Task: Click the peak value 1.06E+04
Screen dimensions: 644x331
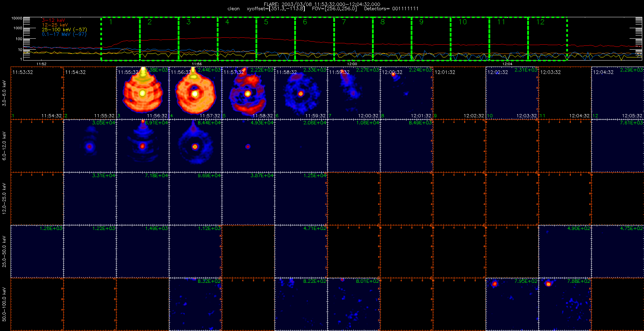Action: pos(368,123)
